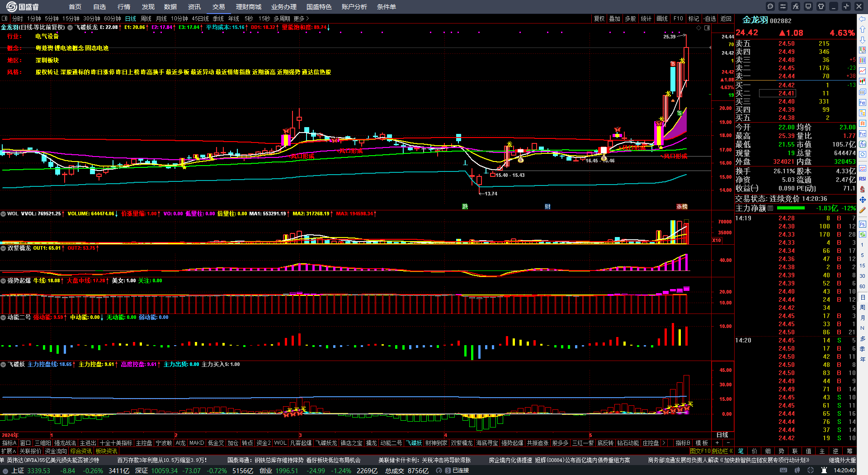
Task: Toggle 复权 price adjustment
Action: pyautogui.click(x=599, y=19)
